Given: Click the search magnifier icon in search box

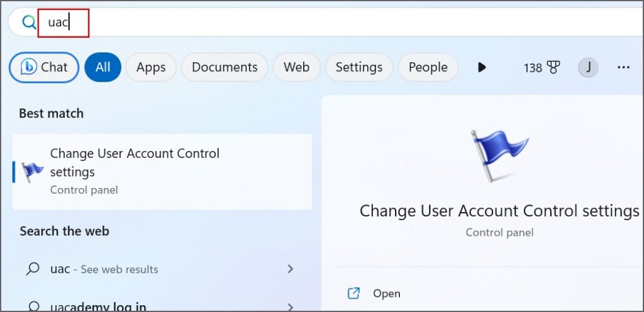Looking at the screenshot, I should (29, 23).
